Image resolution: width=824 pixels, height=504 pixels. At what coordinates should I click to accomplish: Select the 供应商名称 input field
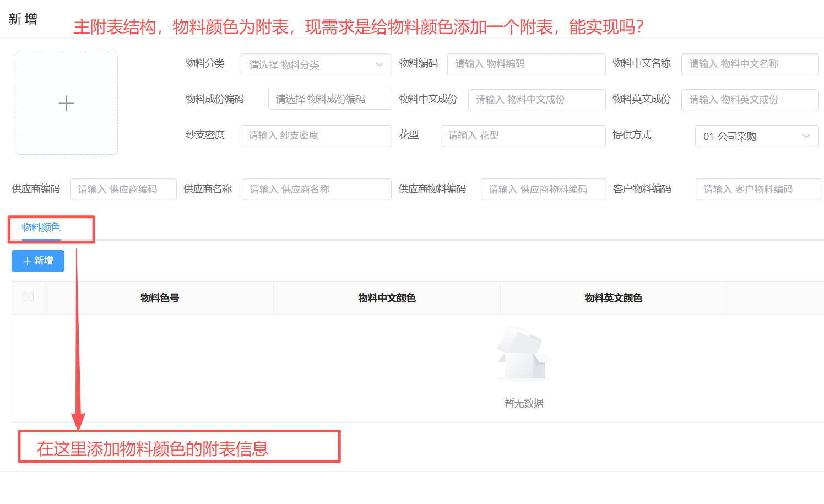tap(316, 189)
